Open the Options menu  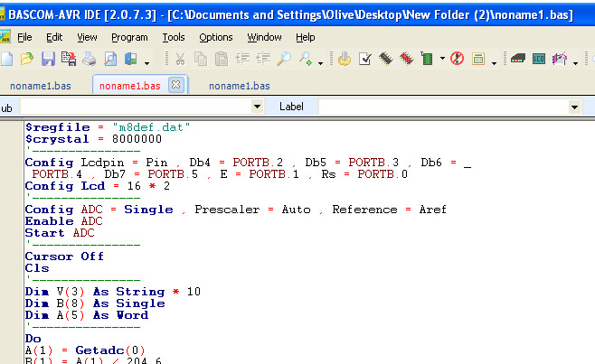coord(216,37)
